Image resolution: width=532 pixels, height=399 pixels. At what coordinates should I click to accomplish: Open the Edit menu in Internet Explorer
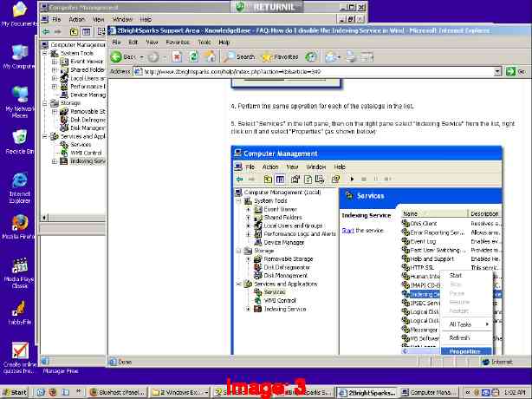[x=133, y=43]
